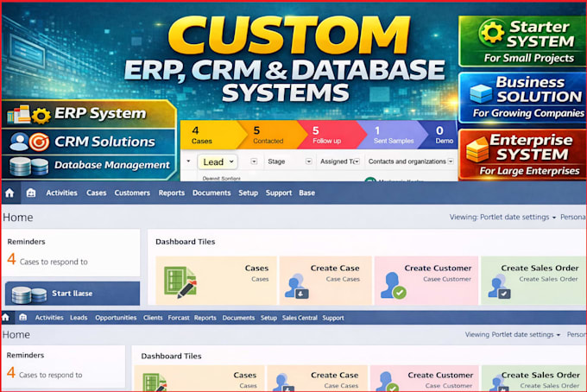
Task: Click the Cases icon in lower dashboard tile
Action: tap(155, 383)
